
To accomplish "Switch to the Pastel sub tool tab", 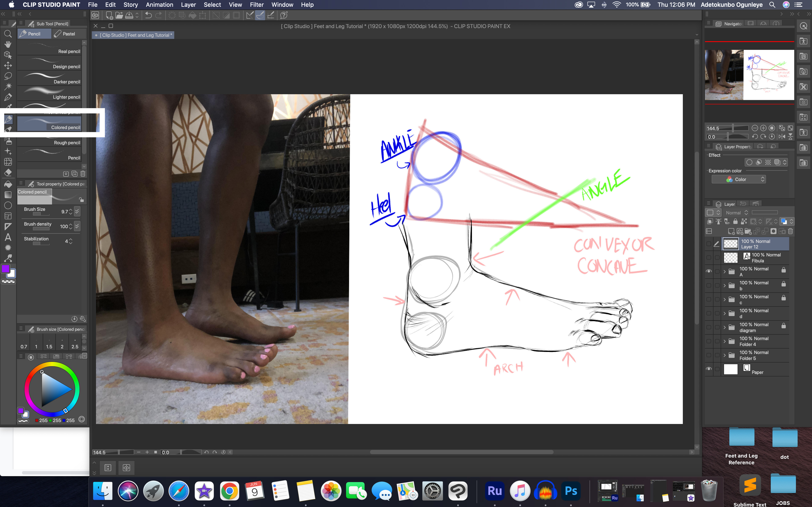I will click(69, 34).
